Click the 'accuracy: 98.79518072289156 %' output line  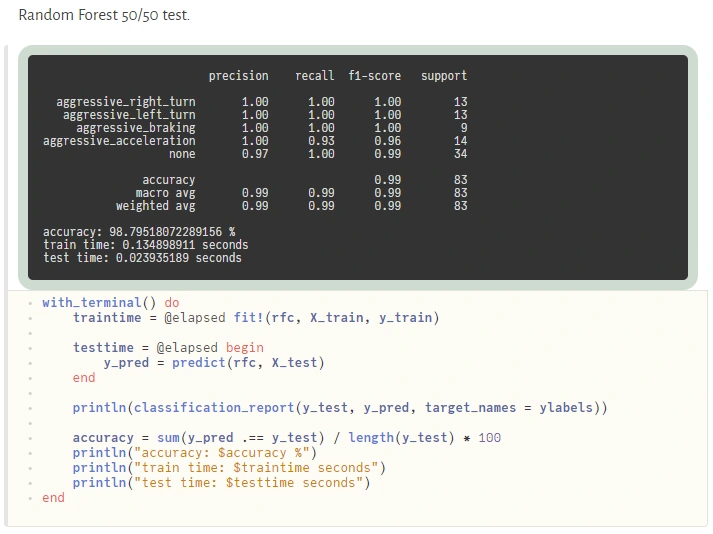(139, 232)
